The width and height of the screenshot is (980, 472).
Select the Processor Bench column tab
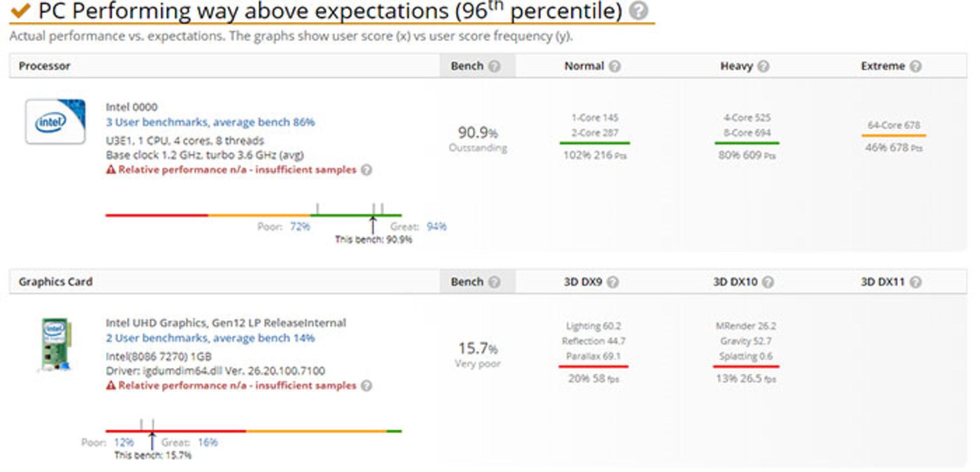tap(477, 66)
